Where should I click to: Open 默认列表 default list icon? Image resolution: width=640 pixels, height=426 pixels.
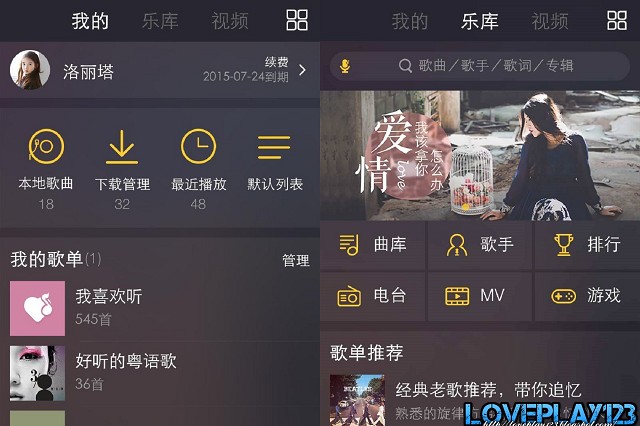click(274, 147)
